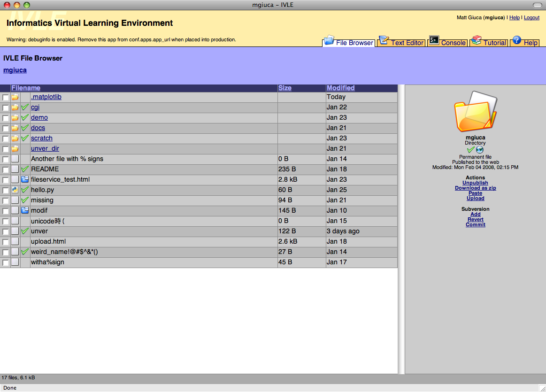
Task: Click the folder icon next to scratch
Action: 15,138
